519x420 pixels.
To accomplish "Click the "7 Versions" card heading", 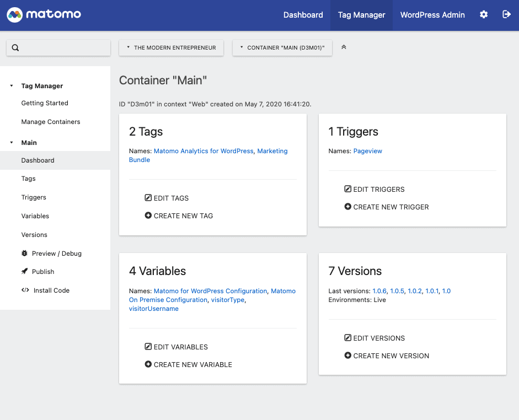I will (355, 271).
